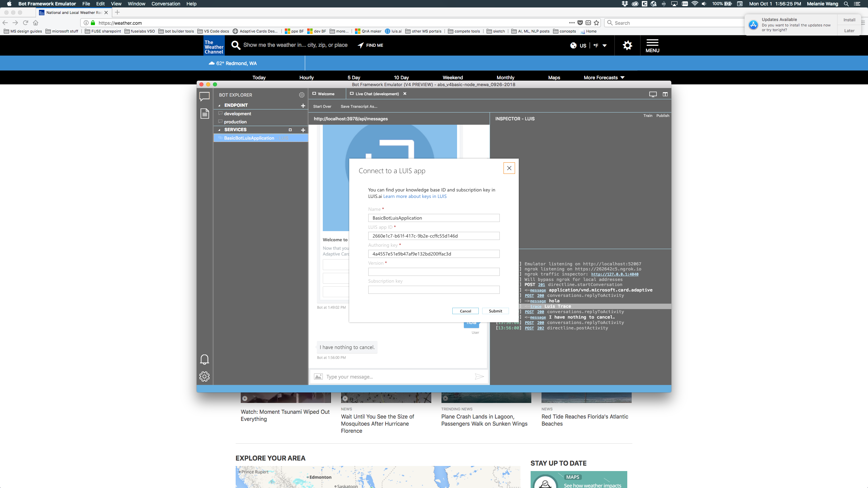
Task: Open the weather.com search magnifier icon
Action: [x=236, y=45]
